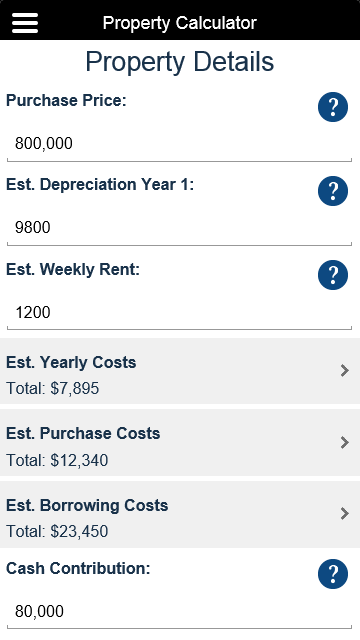Open the hamburger navigation menu
The height and width of the screenshot is (640, 360).
(x=25, y=23)
